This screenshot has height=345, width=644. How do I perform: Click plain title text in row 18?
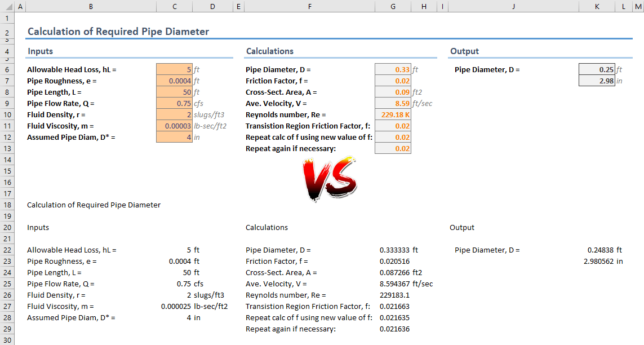[x=94, y=205]
